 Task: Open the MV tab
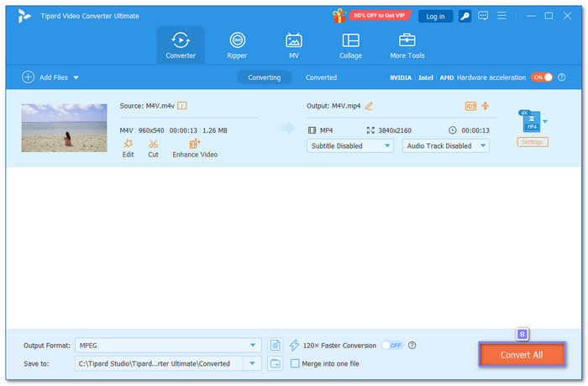[294, 45]
